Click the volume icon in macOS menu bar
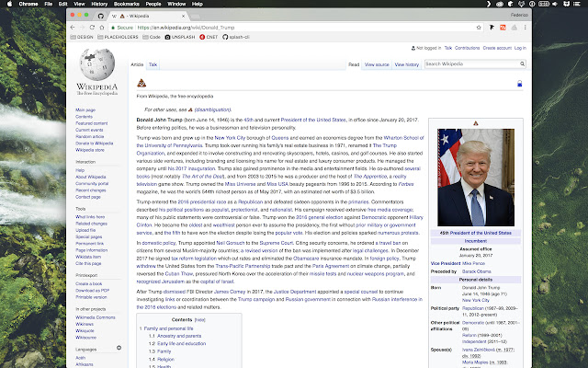588x368 pixels. click(x=555, y=4)
